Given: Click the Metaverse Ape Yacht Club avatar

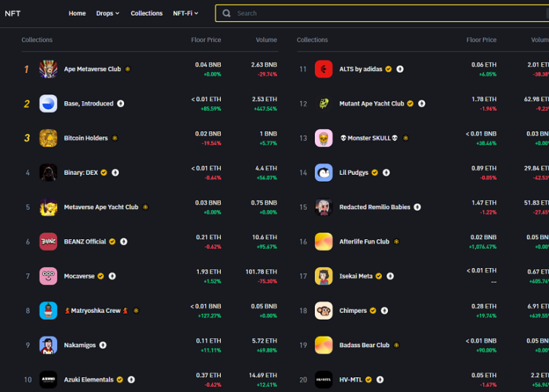Looking at the screenshot, I should [48, 207].
